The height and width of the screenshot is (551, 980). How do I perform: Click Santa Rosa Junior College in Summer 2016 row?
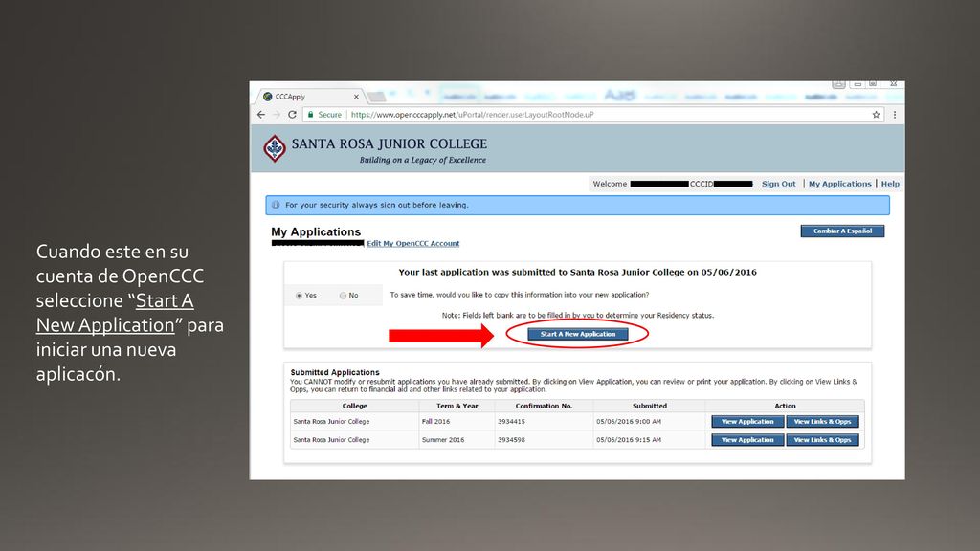[331, 440]
